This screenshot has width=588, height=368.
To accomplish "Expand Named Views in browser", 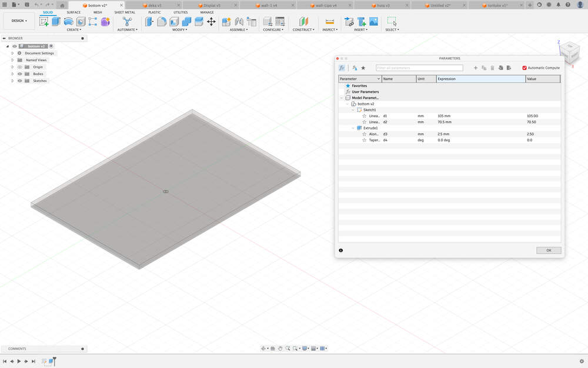I will (x=12, y=60).
